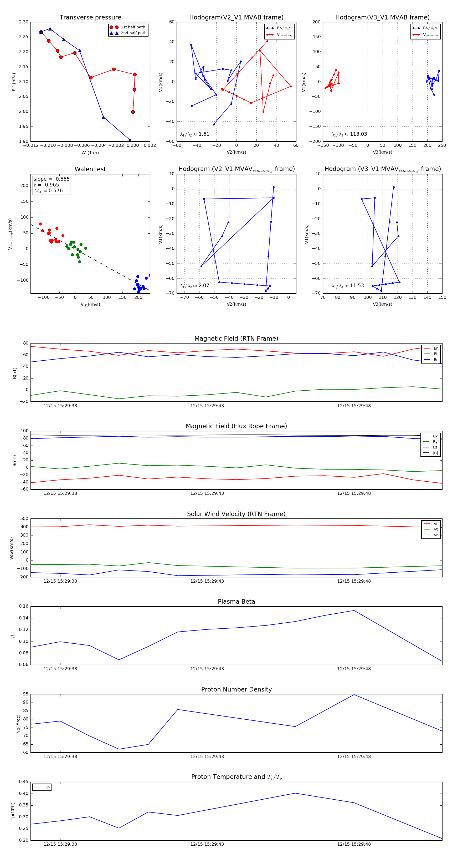Click the eigenvalue ratio 11.53 label
The height and width of the screenshot is (868, 473).
(347, 286)
